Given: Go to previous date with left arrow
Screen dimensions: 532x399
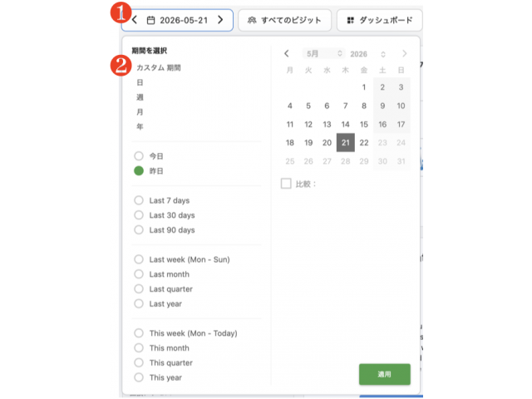Looking at the screenshot, I should click(x=135, y=20).
